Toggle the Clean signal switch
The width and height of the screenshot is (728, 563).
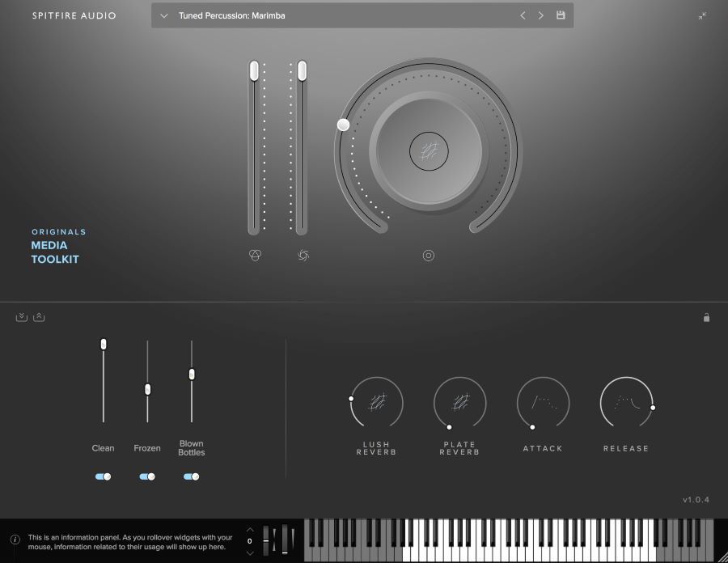(103, 476)
